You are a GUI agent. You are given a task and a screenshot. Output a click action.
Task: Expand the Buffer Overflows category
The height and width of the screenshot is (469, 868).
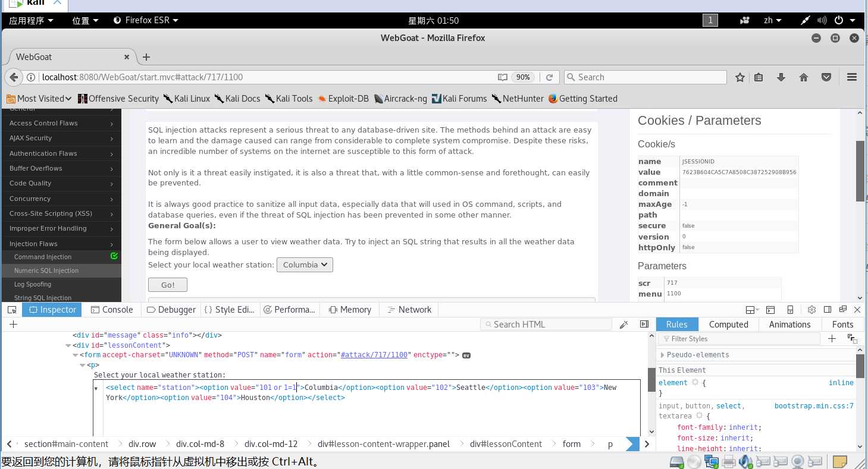click(x=61, y=168)
